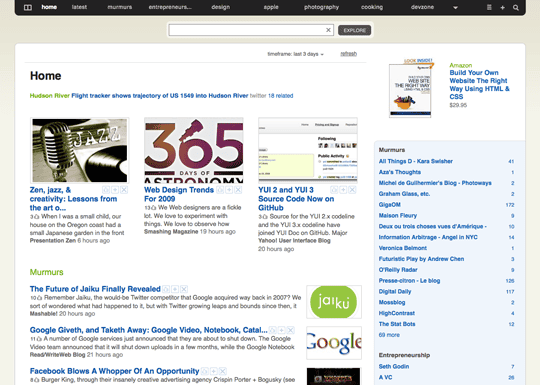Switch to the design tab

click(x=221, y=7)
